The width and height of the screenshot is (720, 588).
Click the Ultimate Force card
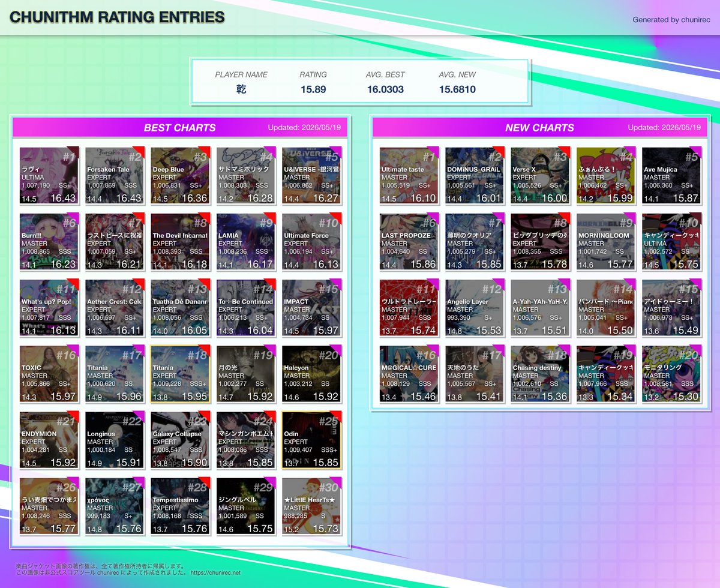pyautogui.click(x=311, y=241)
